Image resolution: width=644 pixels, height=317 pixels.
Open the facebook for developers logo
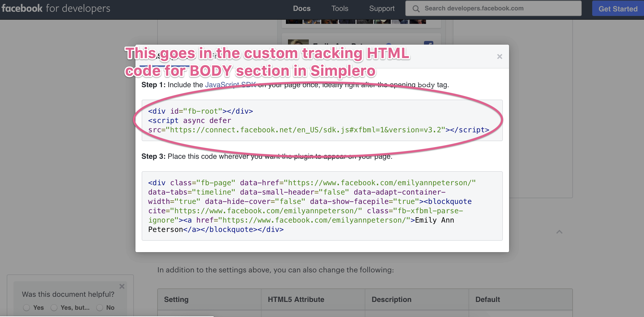56,9
